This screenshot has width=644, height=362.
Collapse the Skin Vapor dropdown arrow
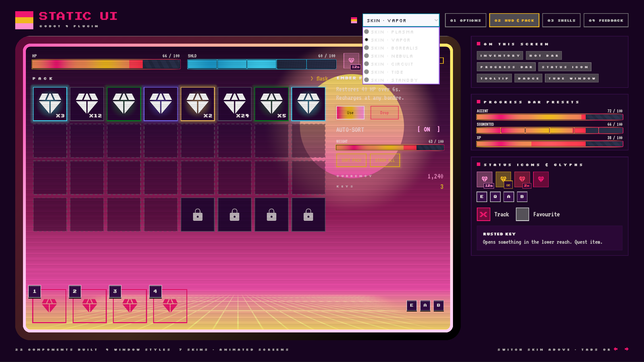[x=436, y=20]
